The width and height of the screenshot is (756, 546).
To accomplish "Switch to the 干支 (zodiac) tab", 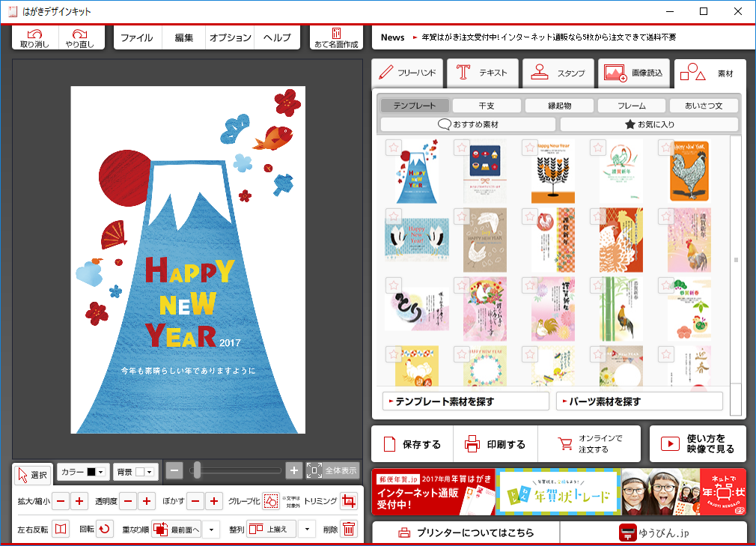I will pyautogui.click(x=486, y=105).
